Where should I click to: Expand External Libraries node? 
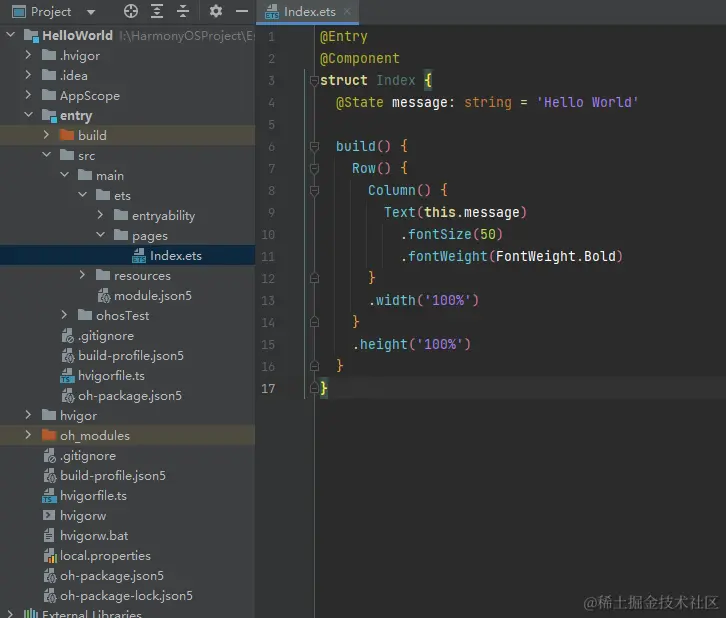coord(11,614)
